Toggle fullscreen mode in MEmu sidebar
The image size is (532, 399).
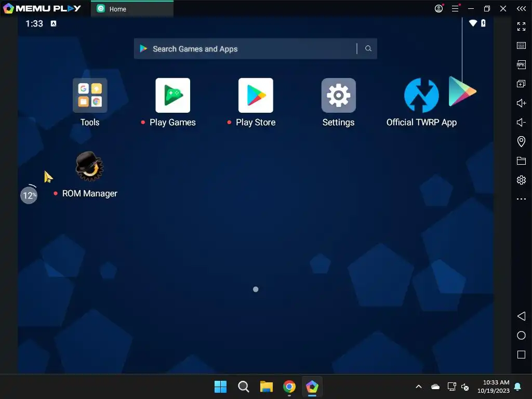point(521,26)
